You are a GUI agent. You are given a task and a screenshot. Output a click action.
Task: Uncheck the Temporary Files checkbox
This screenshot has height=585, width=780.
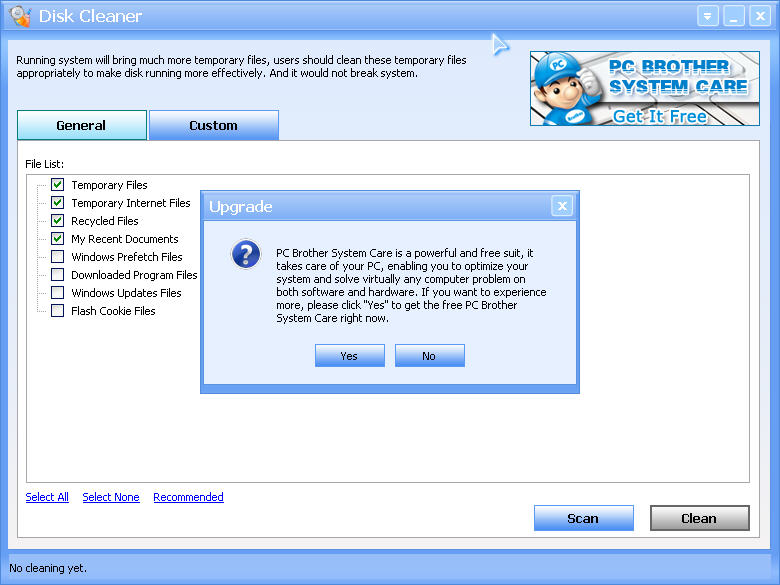[58, 185]
